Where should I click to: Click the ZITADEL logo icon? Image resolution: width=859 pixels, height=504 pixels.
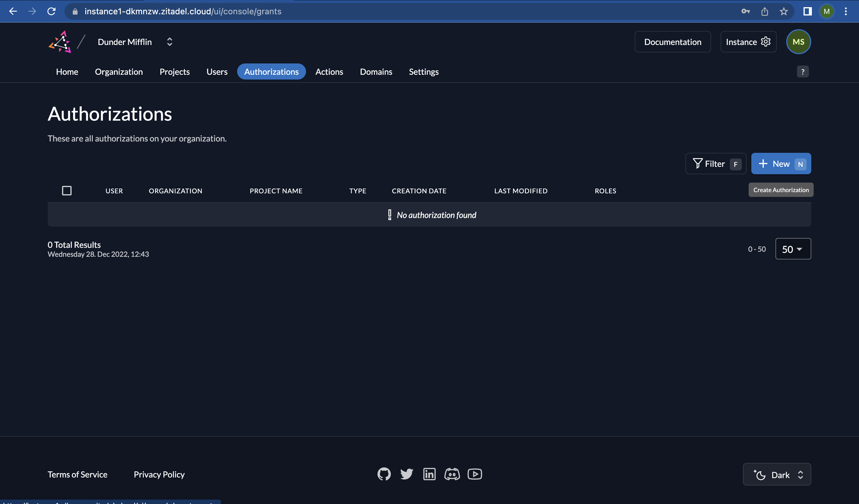(x=60, y=42)
